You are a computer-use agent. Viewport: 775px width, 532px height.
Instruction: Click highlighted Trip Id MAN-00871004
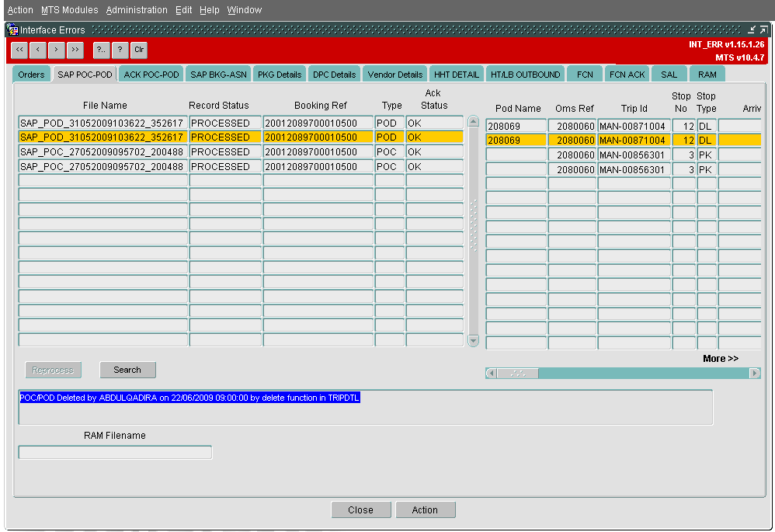pos(634,140)
